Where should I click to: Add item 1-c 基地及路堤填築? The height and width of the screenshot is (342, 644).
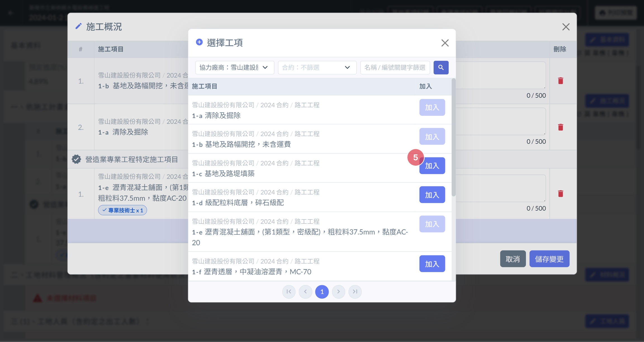(x=432, y=166)
